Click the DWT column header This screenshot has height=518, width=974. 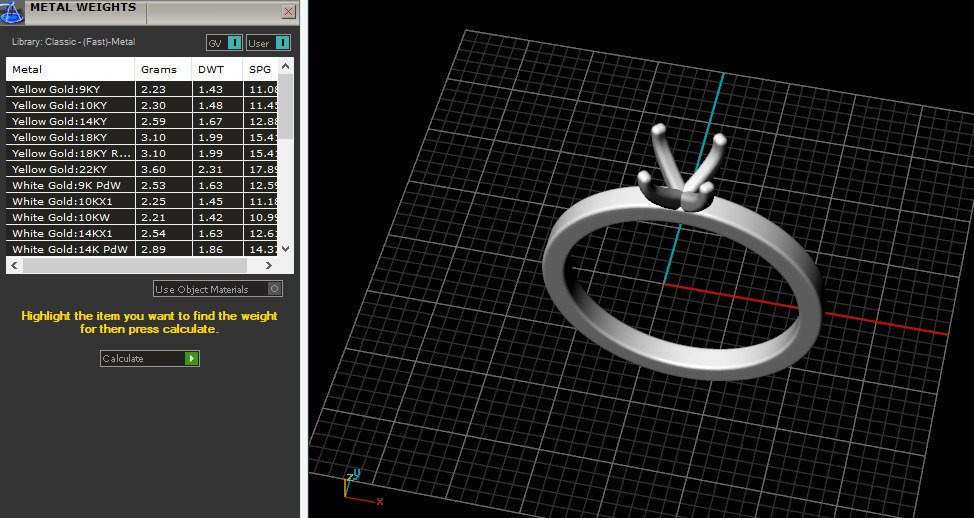click(217, 70)
